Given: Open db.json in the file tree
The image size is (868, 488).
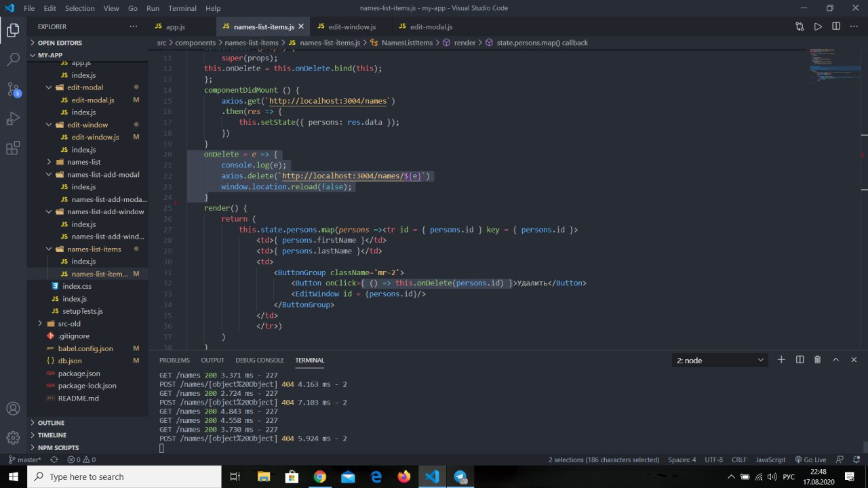Looking at the screenshot, I should [x=87, y=361].
